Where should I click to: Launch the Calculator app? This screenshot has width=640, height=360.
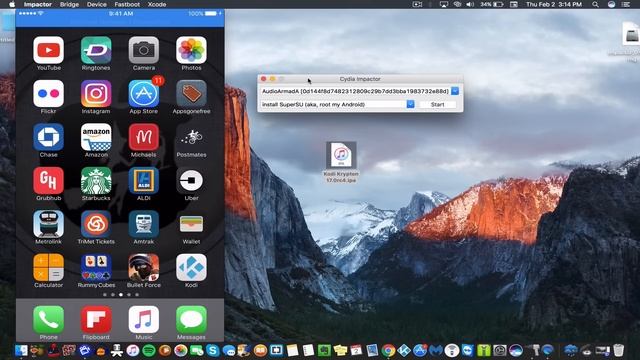(x=48, y=267)
